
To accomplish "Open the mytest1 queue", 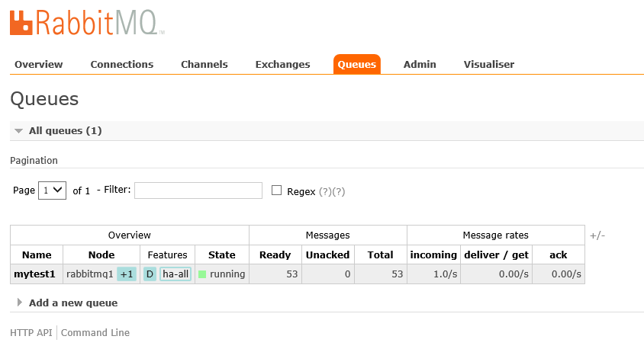I will pyautogui.click(x=34, y=274).
